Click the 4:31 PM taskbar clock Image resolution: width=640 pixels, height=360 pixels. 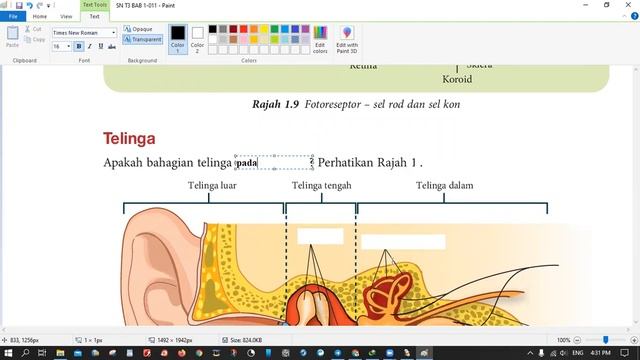[601, 353]
